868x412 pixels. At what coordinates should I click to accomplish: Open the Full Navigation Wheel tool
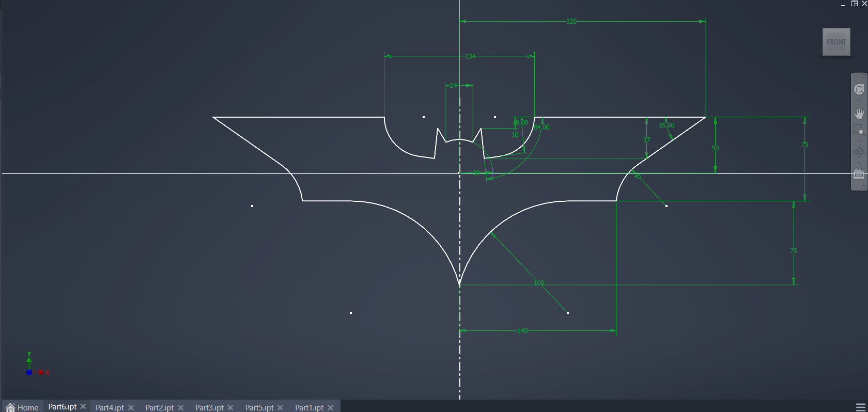click(x=859, y=90)
